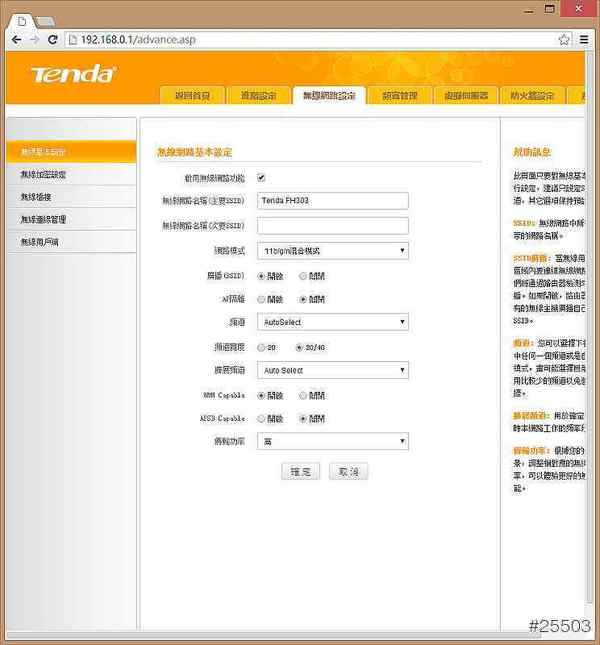Open the AutoSelect channel dropdown

332,322
